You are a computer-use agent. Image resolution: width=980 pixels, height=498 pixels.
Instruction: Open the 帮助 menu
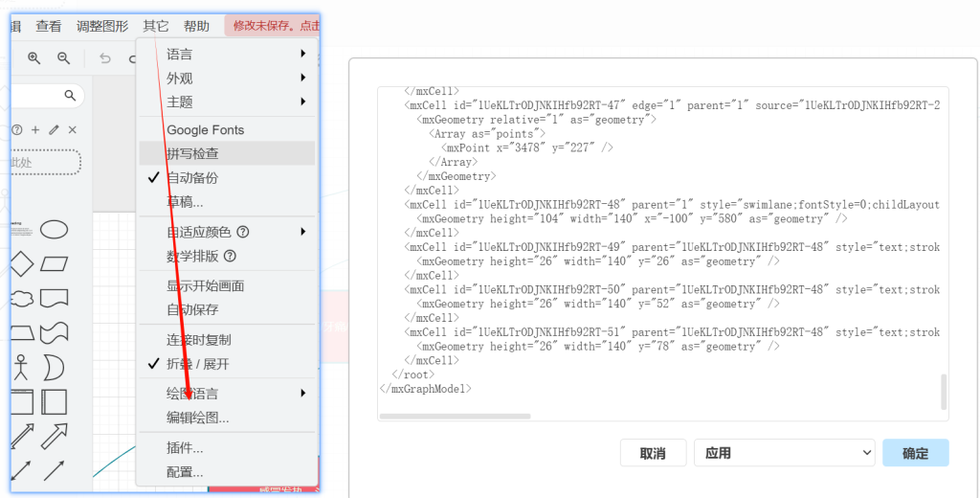[196, 26]
